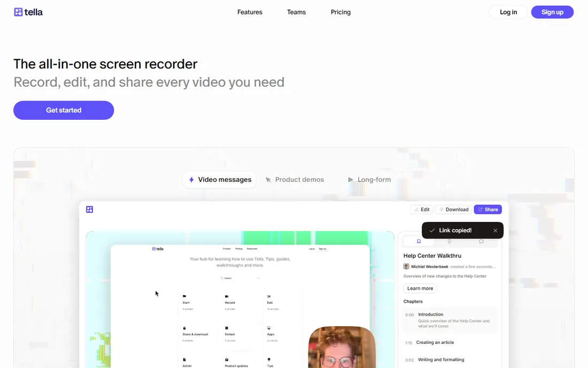Screen dimensions: 588x368
Task: Switch to the Product demos tab
Action: coord(295,180)
